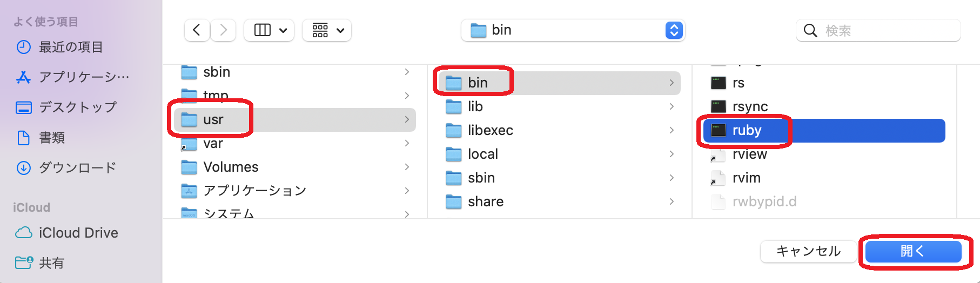The image size is (980, 283).
Task: Select the lib folder in usr
Action: point(475,106)
